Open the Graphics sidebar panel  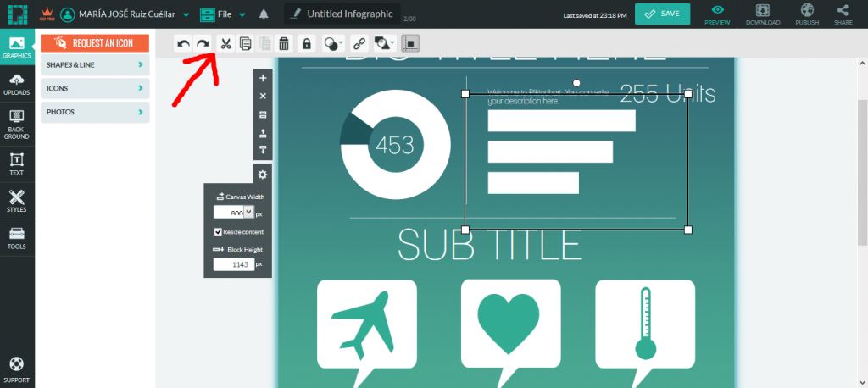click(x=17, y=47)
